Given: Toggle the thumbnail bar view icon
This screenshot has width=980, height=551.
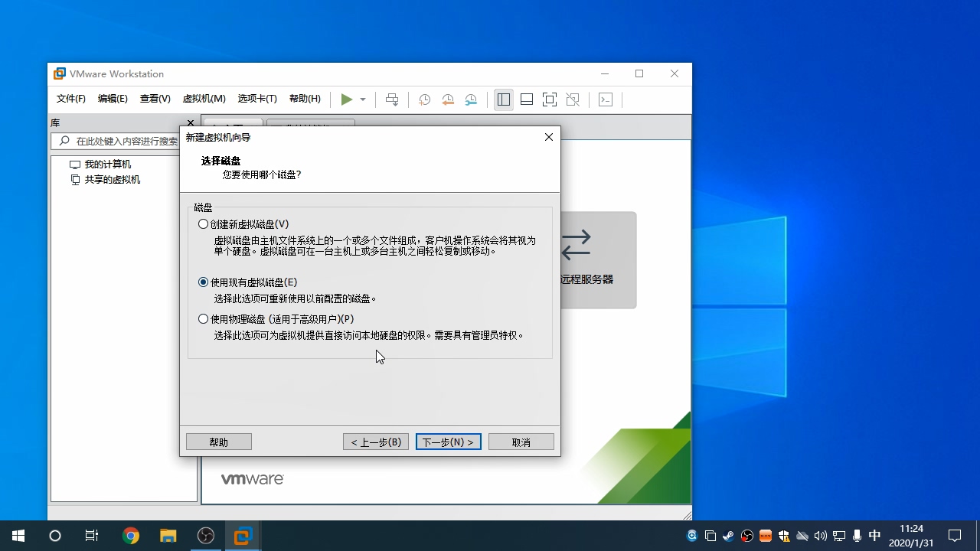Looking at the screenshot, I should click(x=527, y=99).
